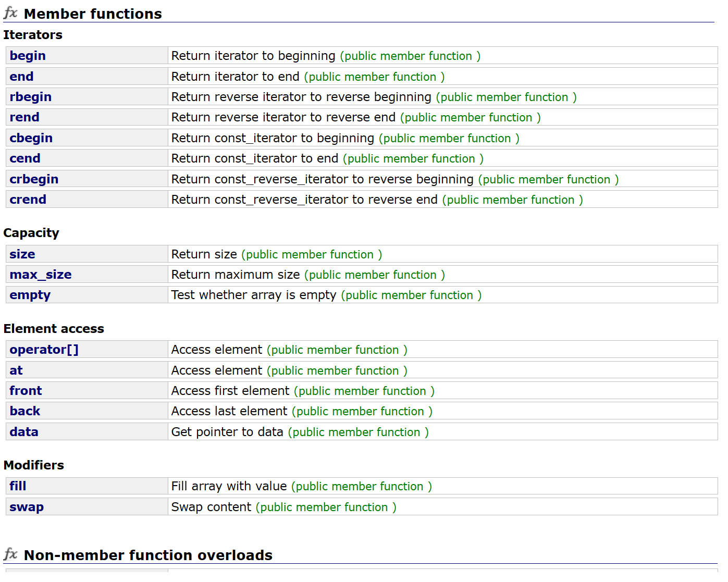Open the begin function link
The height and width of the screenshot is (582, 728).
pyautogui.click(x=28, y=56)
